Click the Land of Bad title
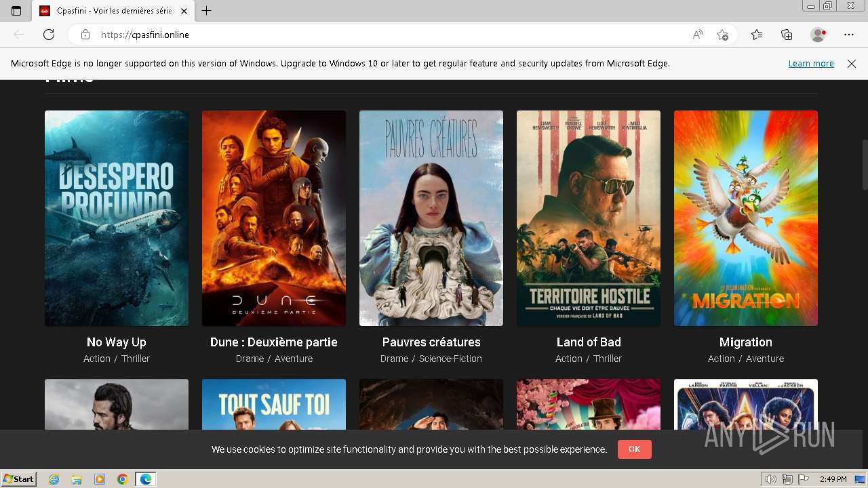This screenshot has height=488, width=868. click(x=589, y=342)
